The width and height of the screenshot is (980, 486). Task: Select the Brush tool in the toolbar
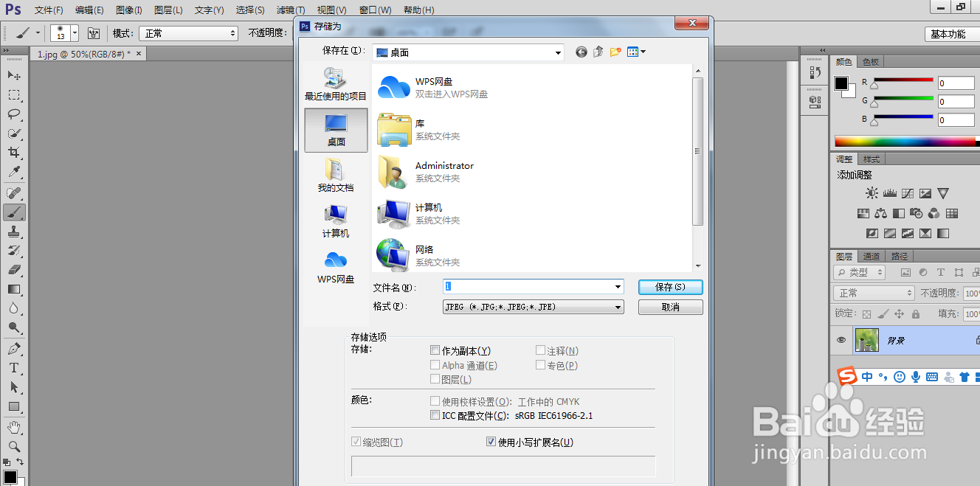point(15,212)
